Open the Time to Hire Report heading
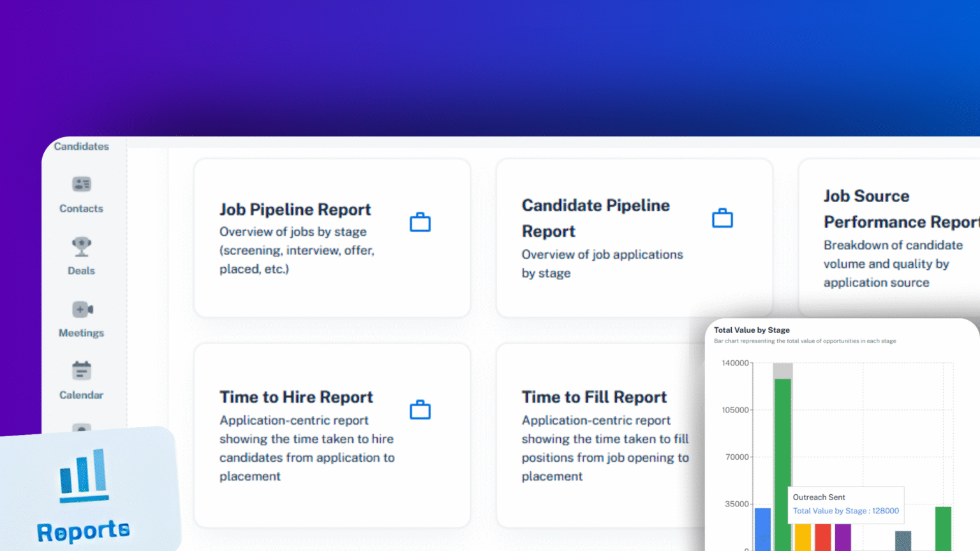This screenshot has height=551, width=980. coord(296,397)
